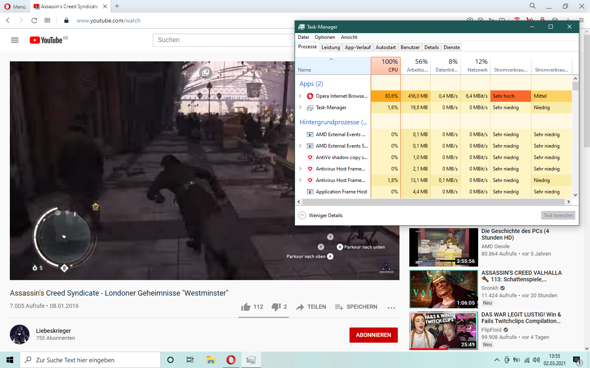The width and height of the screenshot is (590, 368).
Task: Expand the Opera Internet Browser process
Action: [x=300, y=96]
